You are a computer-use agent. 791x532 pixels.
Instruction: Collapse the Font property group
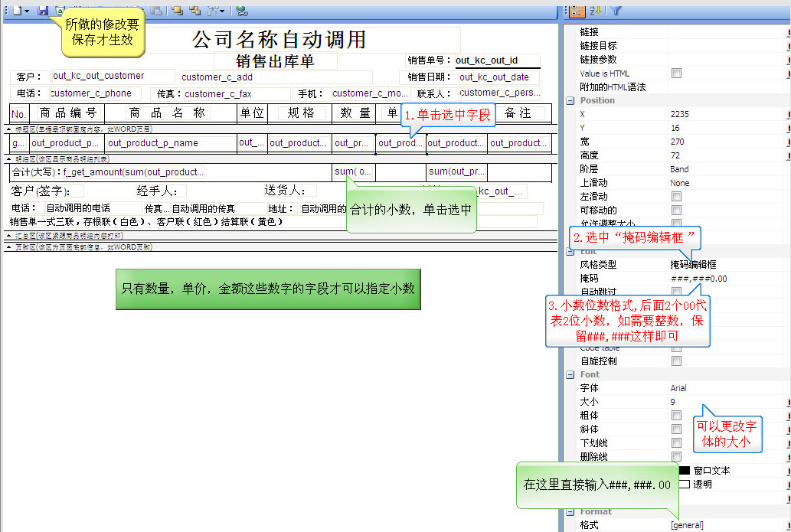tap(570, 375)
